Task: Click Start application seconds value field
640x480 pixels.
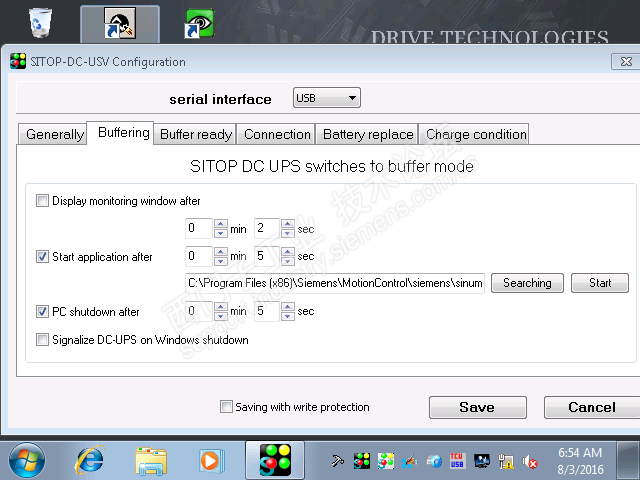Action: (x=267, y=256)
